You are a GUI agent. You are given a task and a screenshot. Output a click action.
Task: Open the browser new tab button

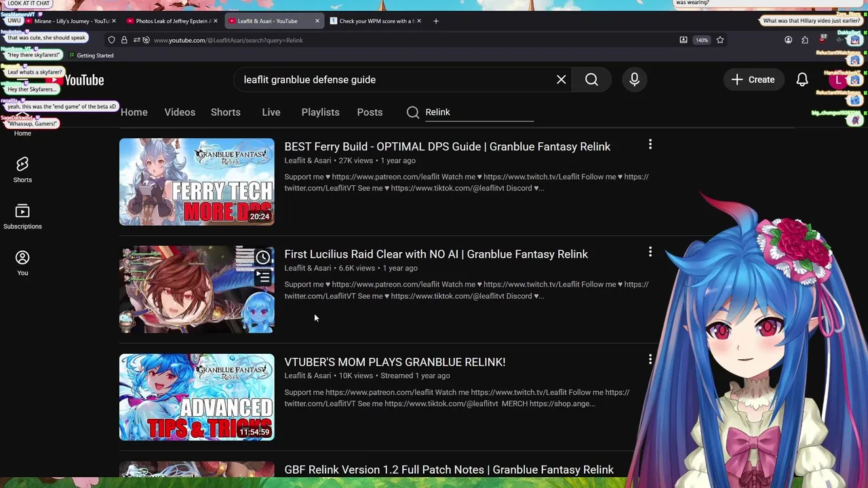435,21
